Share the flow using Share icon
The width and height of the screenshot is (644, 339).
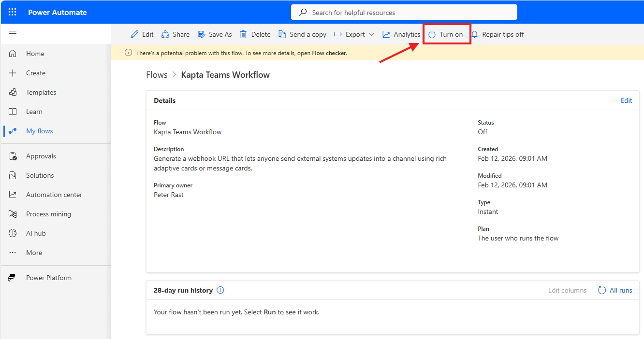165,34
